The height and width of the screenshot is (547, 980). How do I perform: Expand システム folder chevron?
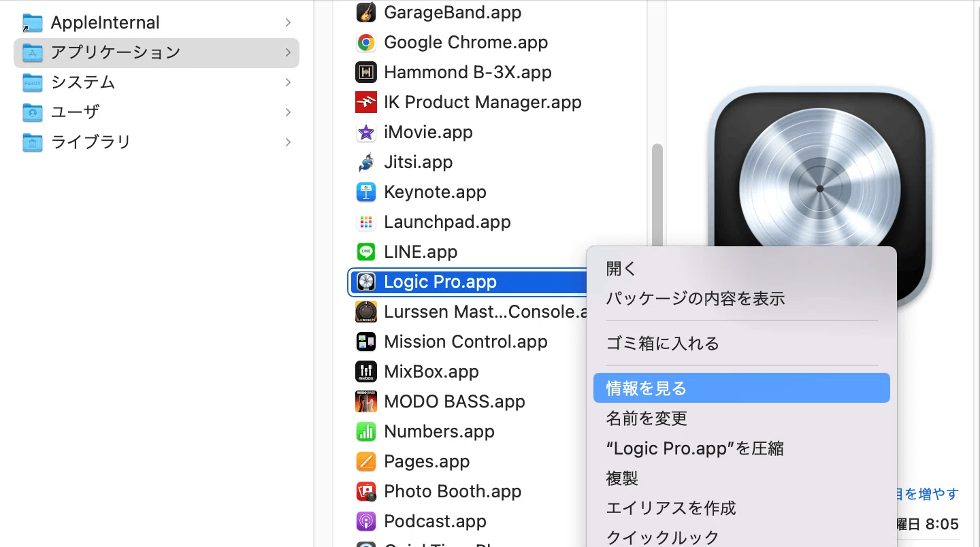288,82
